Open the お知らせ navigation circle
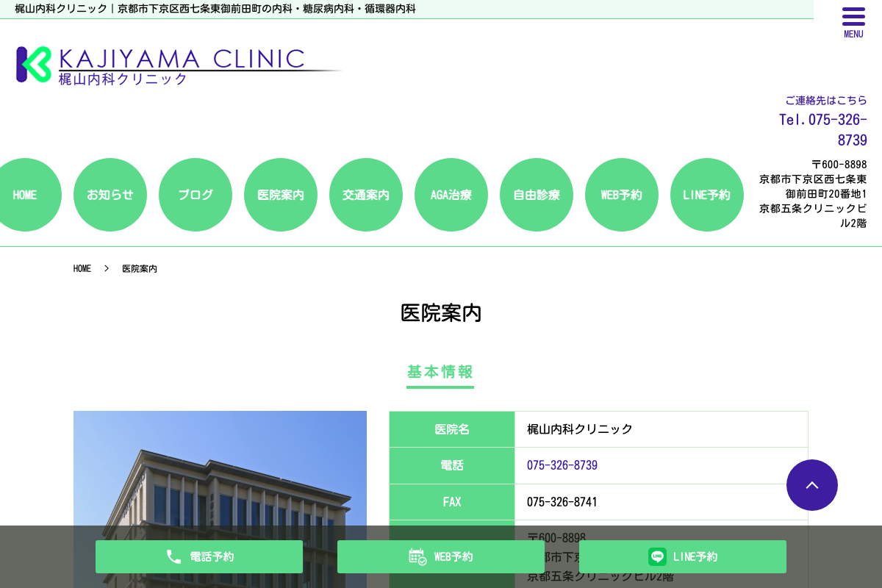 coord(110,195)
